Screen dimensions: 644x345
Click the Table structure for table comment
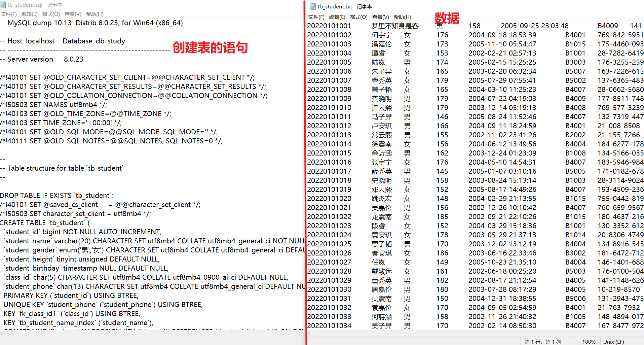point(62,168)
